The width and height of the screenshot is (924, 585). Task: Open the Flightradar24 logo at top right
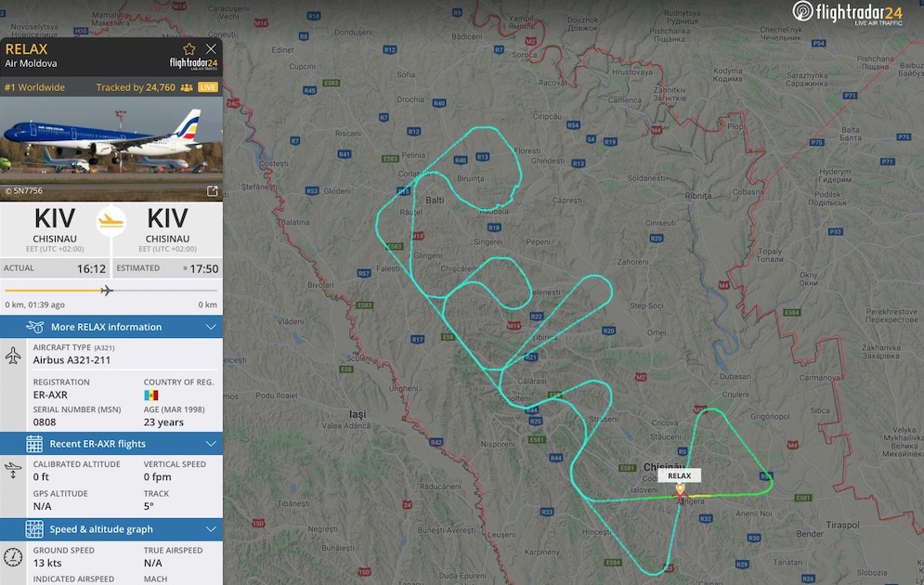pyautogui.click(x=848, y=13)
